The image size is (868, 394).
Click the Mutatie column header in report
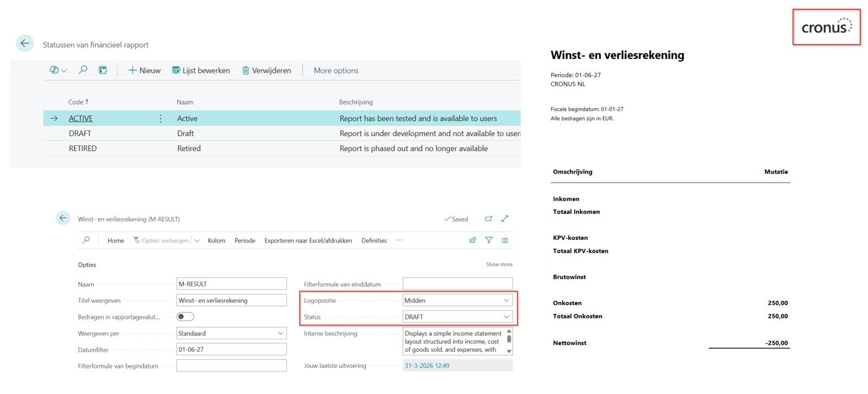pos(776,172)
